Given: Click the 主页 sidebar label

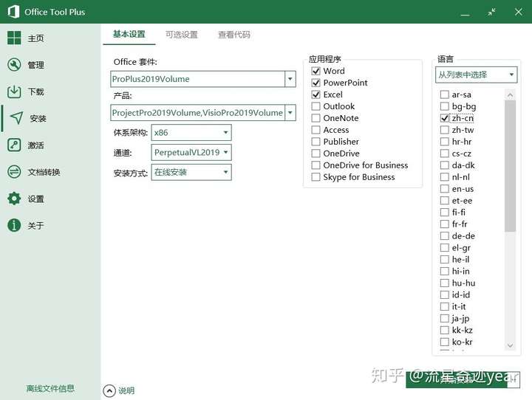Looking at the screenshot, I should coord(35,38).
